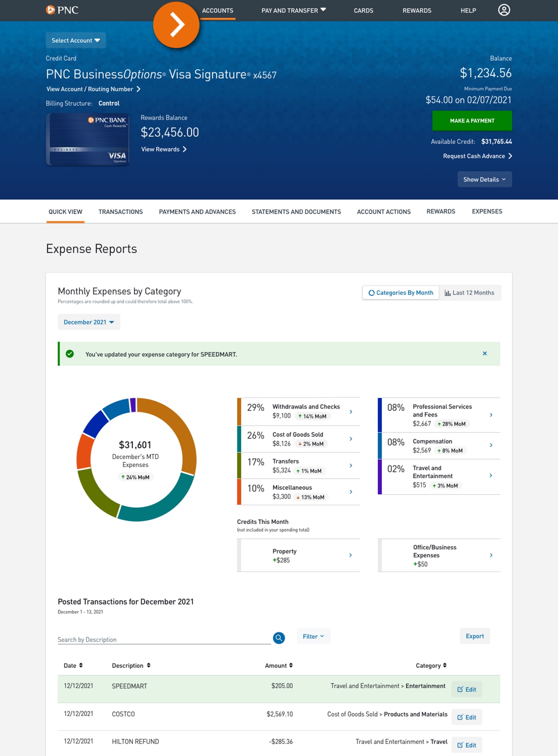The height and width of the screenshot is (756, 558).
Task: Open Cost of Goods Sold chevron
Action: click(x=351, y=439)
